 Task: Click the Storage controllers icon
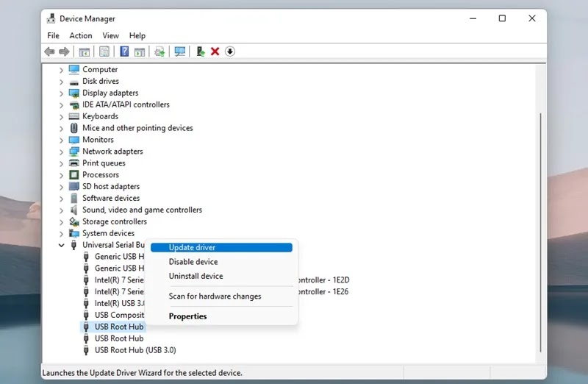point(74,221)
